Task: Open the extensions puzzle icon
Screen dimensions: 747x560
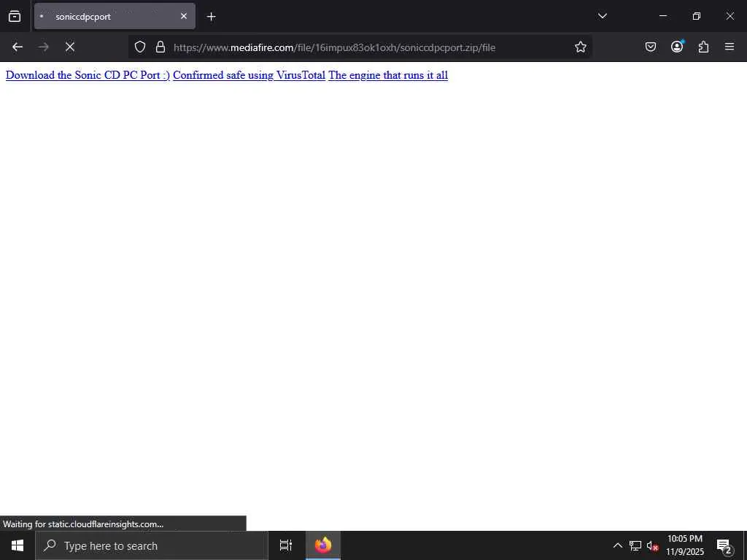Action: coord(703,47)
